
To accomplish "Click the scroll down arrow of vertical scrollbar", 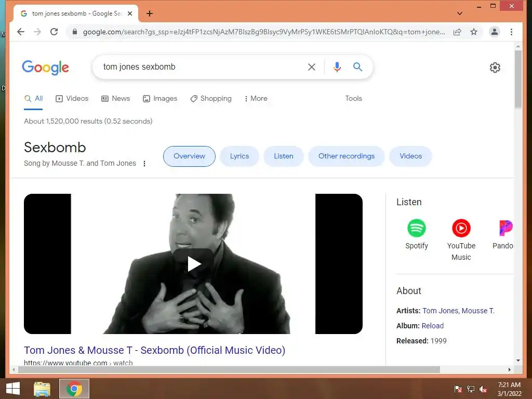I will tap(518, 361).
